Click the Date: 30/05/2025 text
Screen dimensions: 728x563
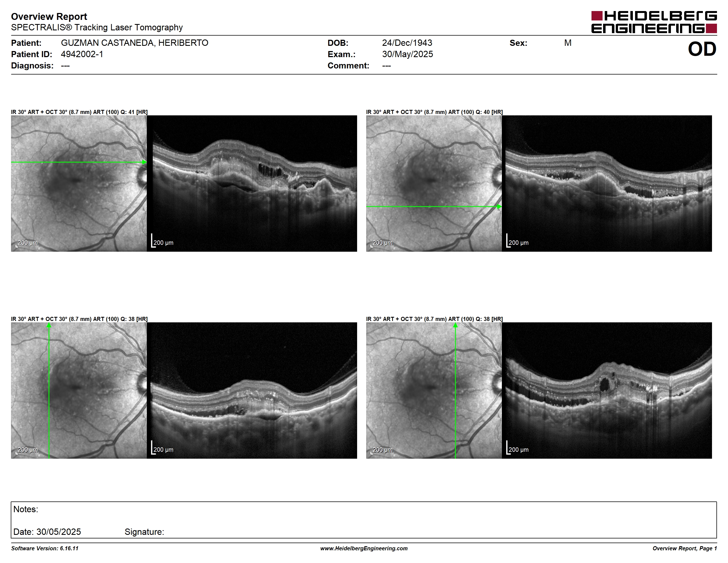coord(47,532)
